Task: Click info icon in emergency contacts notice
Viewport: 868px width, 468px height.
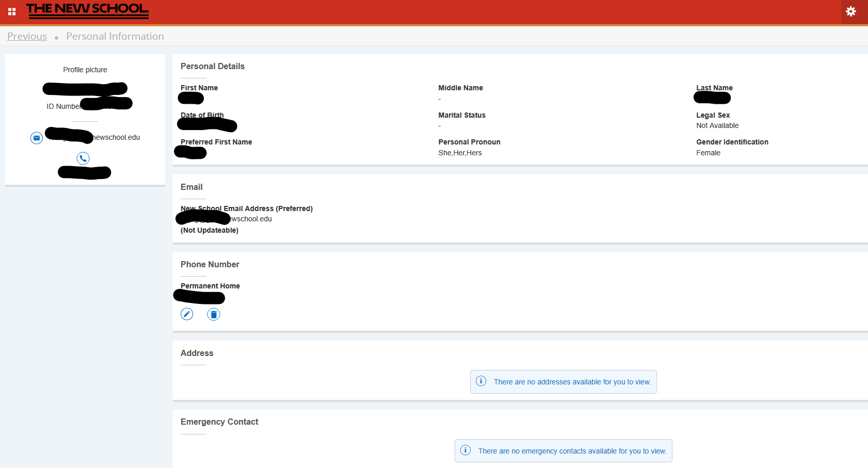Action: 465,450
